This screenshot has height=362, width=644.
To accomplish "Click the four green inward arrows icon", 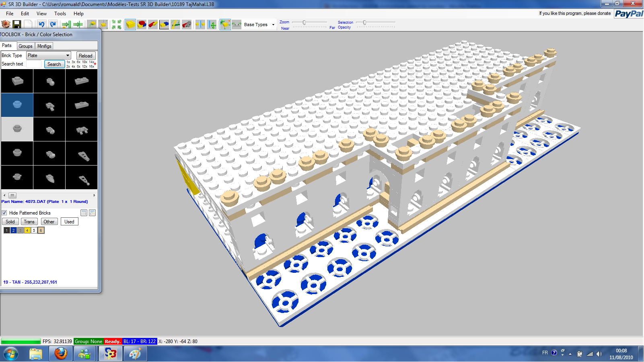I will 117,25.
